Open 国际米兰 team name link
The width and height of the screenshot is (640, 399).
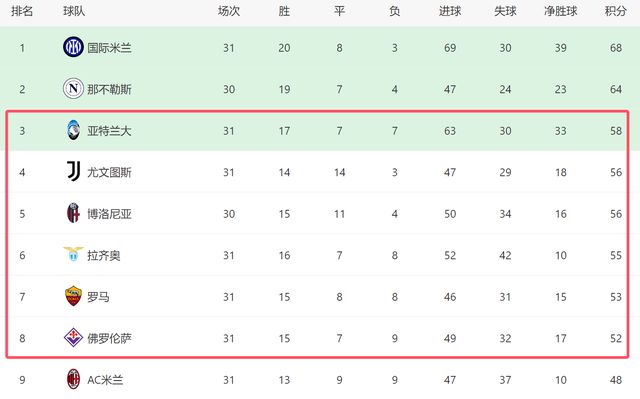[x=109, y=48]
